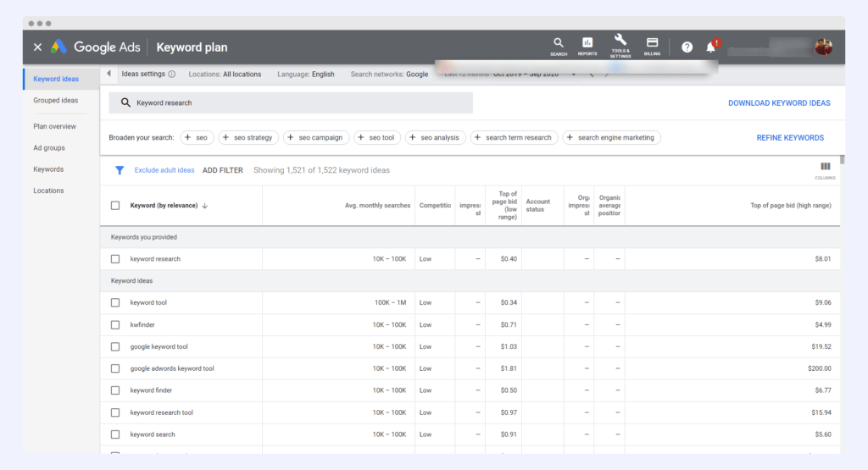Click Download Keyword Ideas link
The image size is (868, 470).
point(779,103)
